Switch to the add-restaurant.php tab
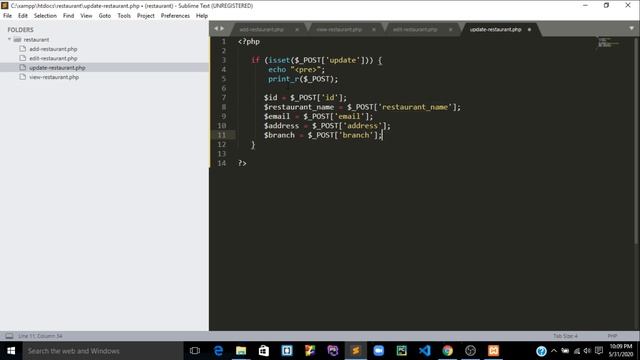Viewport: 640px width, 360px height. (261, 29)
